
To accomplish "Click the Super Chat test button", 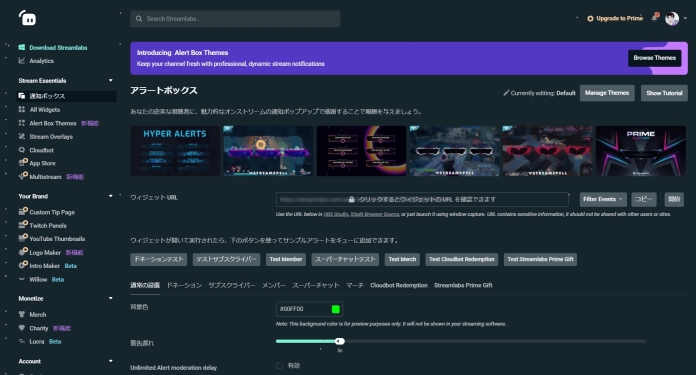I will 345,259.
